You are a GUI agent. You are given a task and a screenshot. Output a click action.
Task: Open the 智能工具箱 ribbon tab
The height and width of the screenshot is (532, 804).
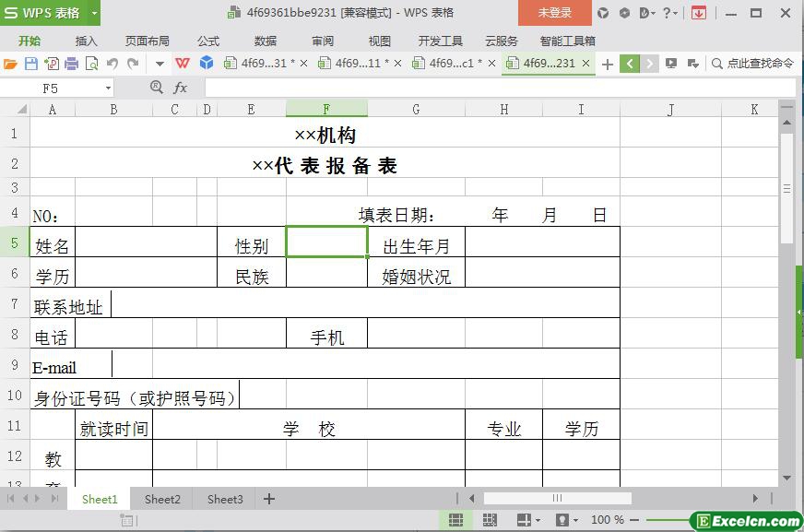(x=568, y=41)
